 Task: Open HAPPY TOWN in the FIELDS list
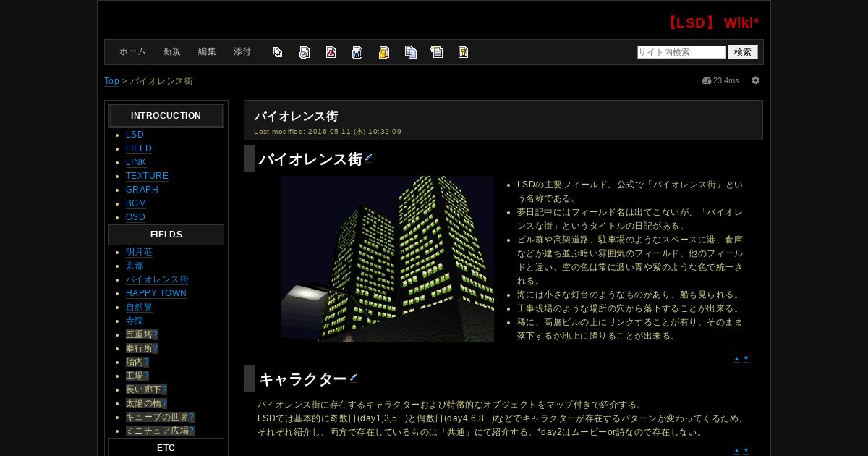156,293
